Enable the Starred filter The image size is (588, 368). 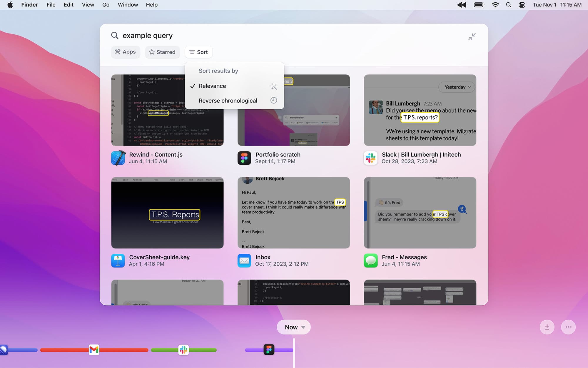point(162,52)
